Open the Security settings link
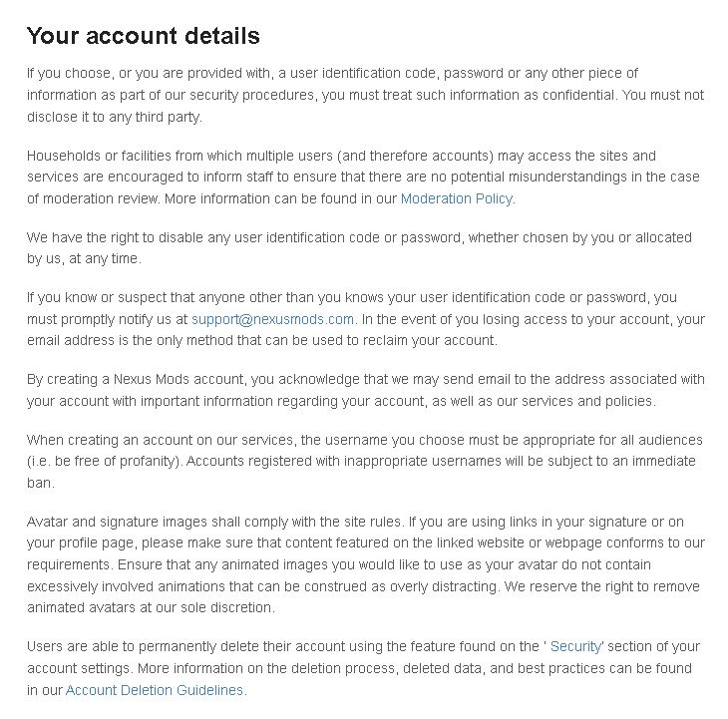 pos(575,646)
